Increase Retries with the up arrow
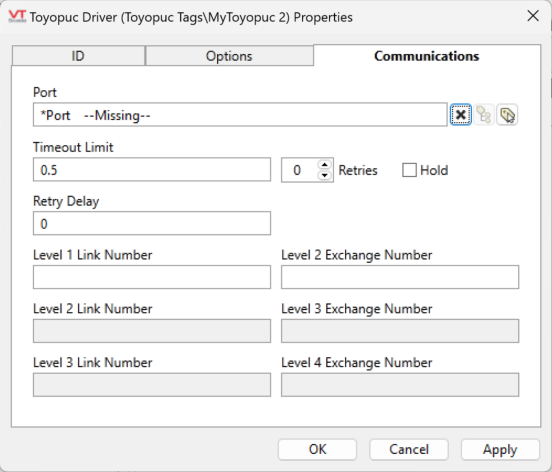552x472 pixels. pos(325,164)
